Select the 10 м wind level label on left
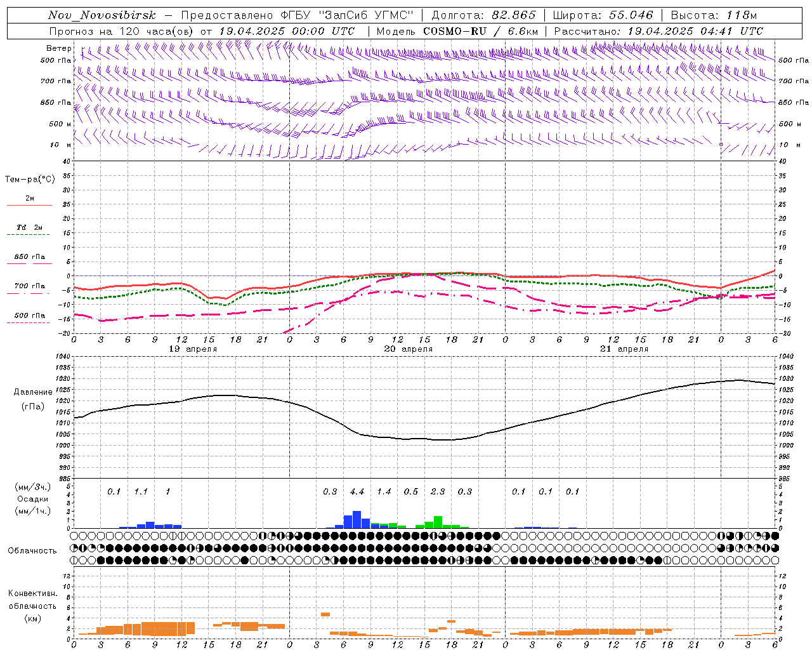The width and height of the screenshot is (812, 650). coord(60,145)
